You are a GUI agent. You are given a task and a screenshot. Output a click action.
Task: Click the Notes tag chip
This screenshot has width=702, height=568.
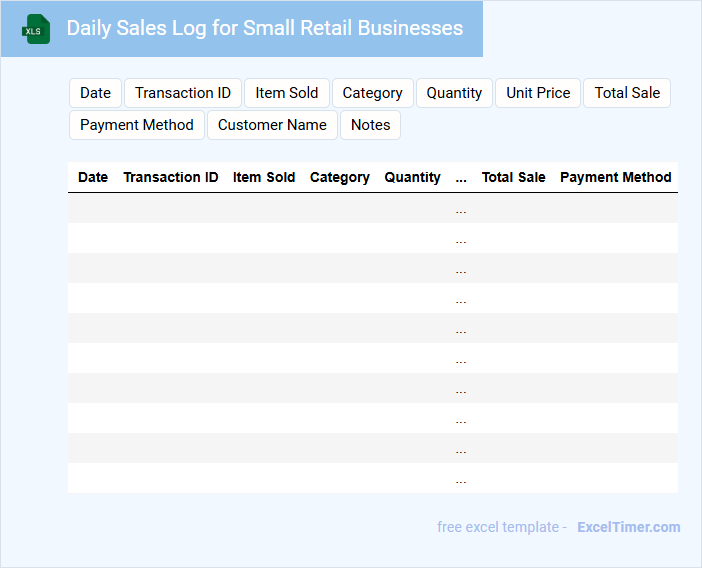click(370, 125)
